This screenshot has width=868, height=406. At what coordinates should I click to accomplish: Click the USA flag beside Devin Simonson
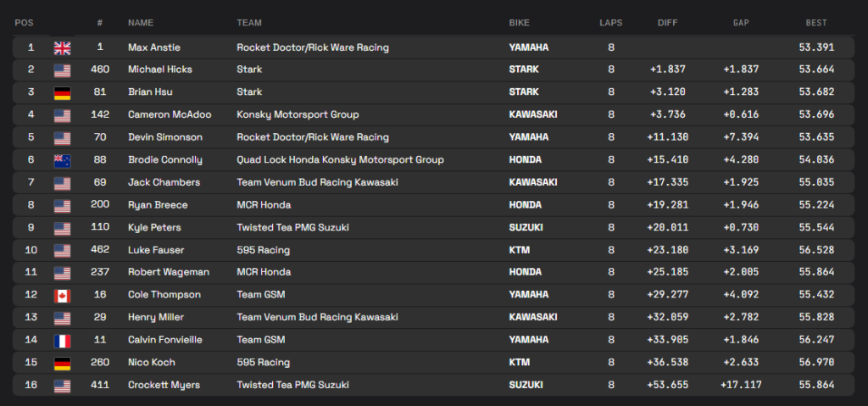[x=62, y=138]
